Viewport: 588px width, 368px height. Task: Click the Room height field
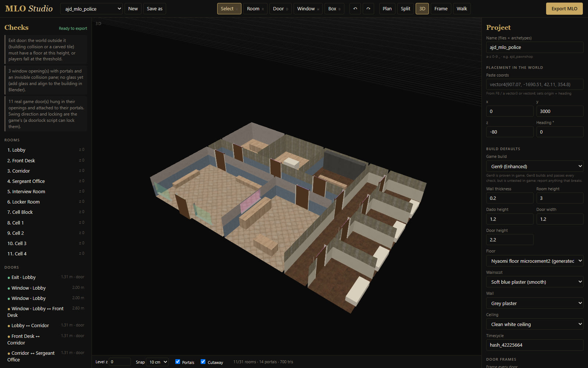(560, 198)
